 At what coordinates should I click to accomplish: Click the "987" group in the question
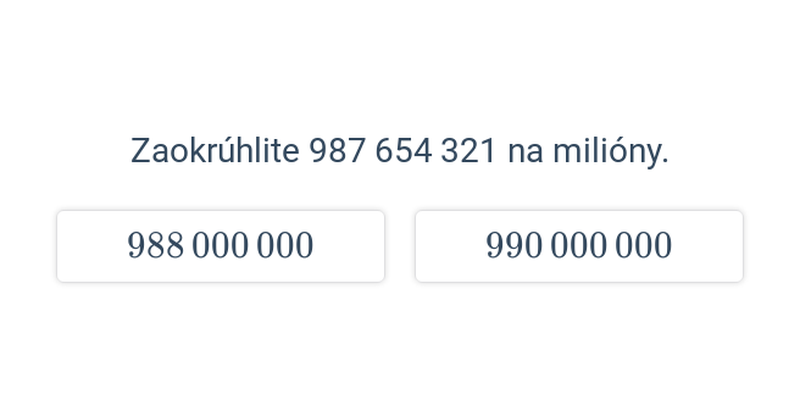tap(337, 152)
